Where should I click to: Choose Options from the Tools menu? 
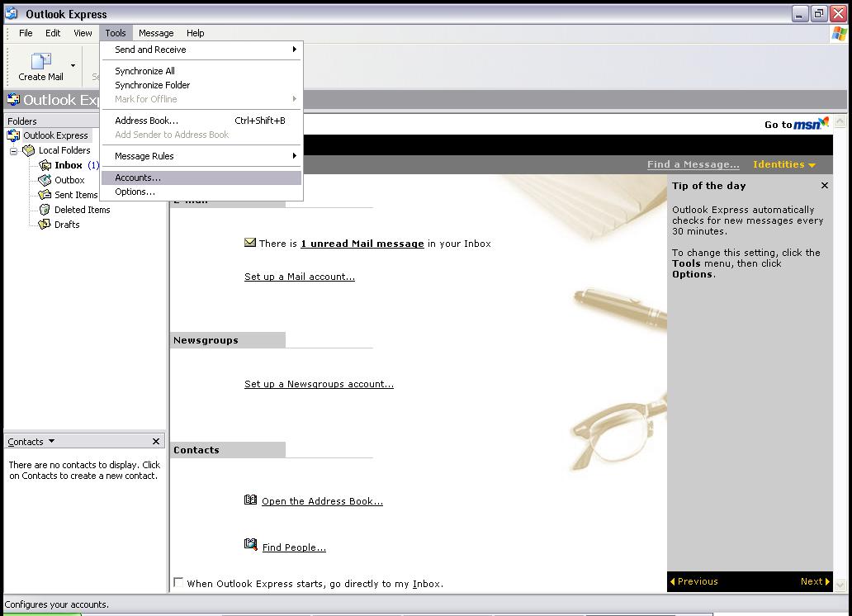[x=201, y=192]
